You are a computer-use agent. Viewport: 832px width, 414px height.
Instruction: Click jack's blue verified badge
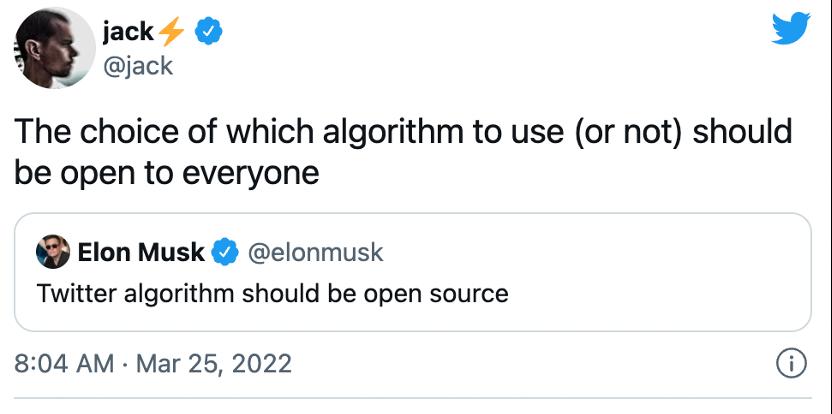[209, 33]
